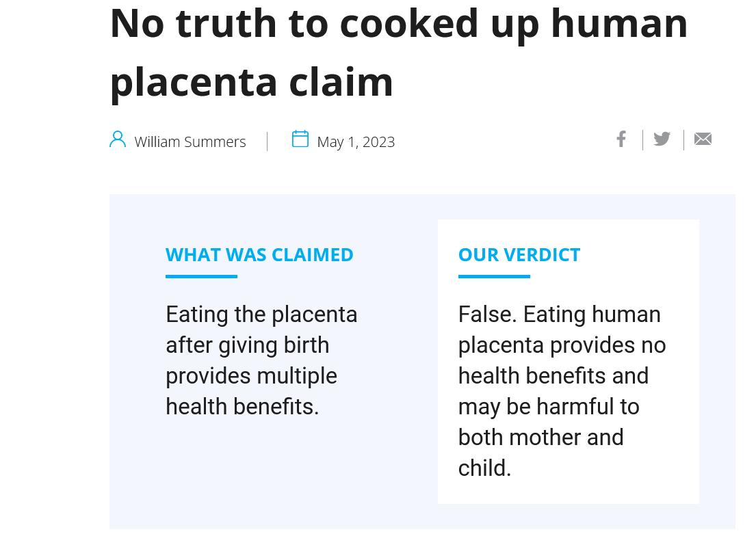Click the May 1, 2023 date
This screenshot has height=536, width=756.
click(356, 142)
